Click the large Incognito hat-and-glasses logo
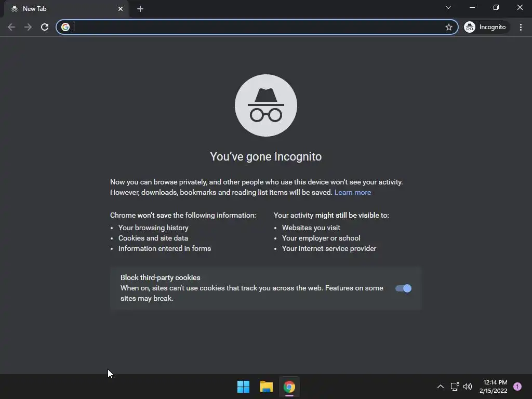532x399 pixels. tap(266, 105)
